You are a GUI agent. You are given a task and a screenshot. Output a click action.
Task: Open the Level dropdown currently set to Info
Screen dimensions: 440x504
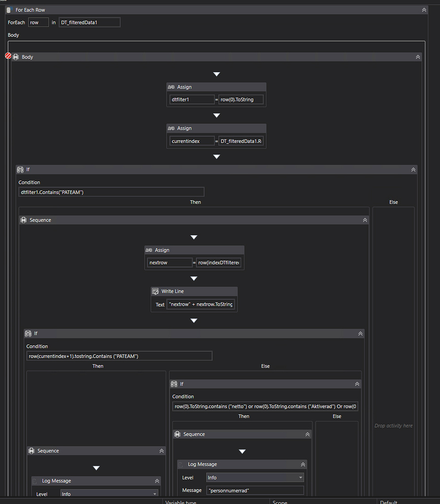[255, 477]
